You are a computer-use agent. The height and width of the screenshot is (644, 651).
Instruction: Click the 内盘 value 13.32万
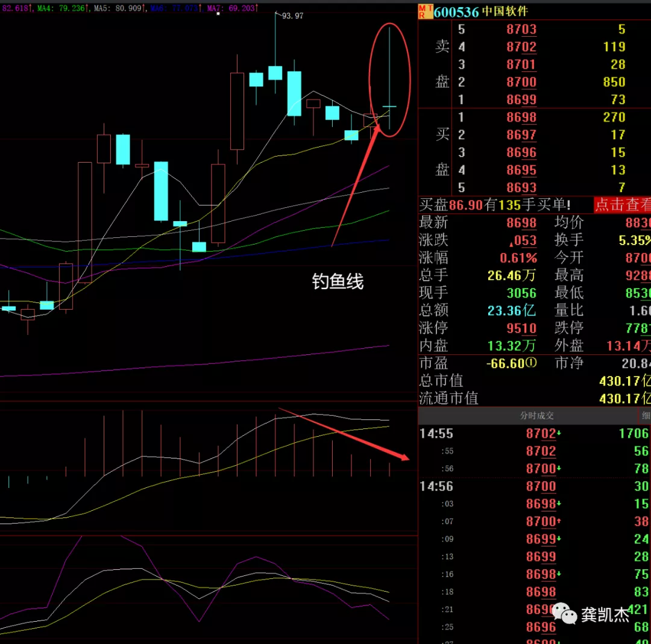[x=512, y=346]
